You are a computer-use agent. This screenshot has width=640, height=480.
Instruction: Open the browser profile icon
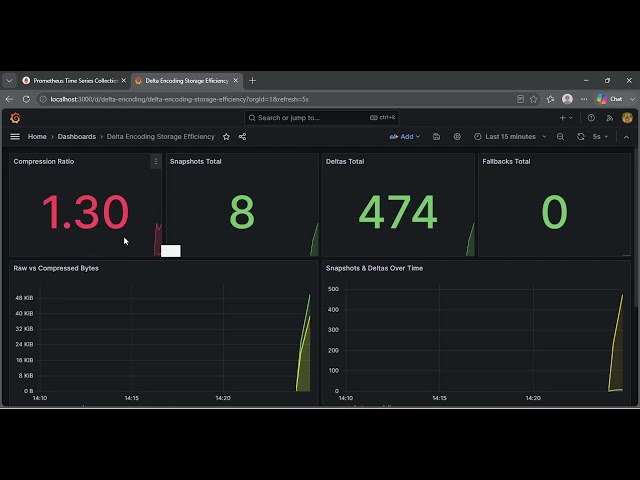[567, 99]
